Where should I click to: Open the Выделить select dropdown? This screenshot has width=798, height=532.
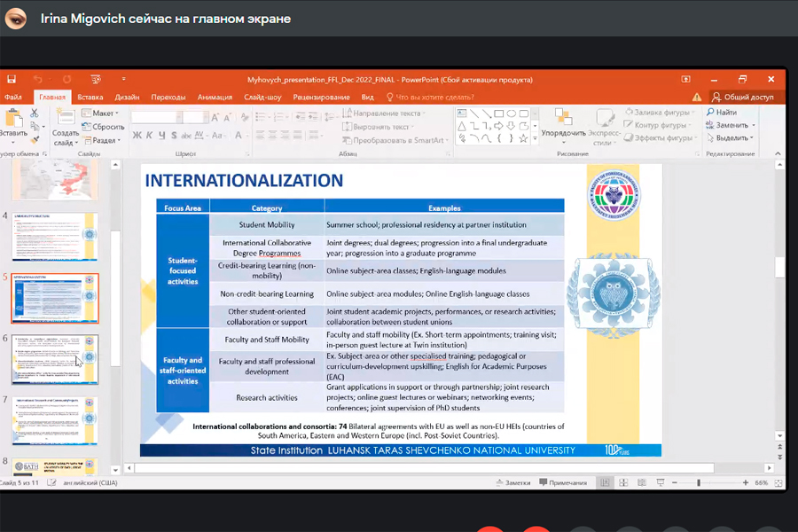(x=731, y=137)
